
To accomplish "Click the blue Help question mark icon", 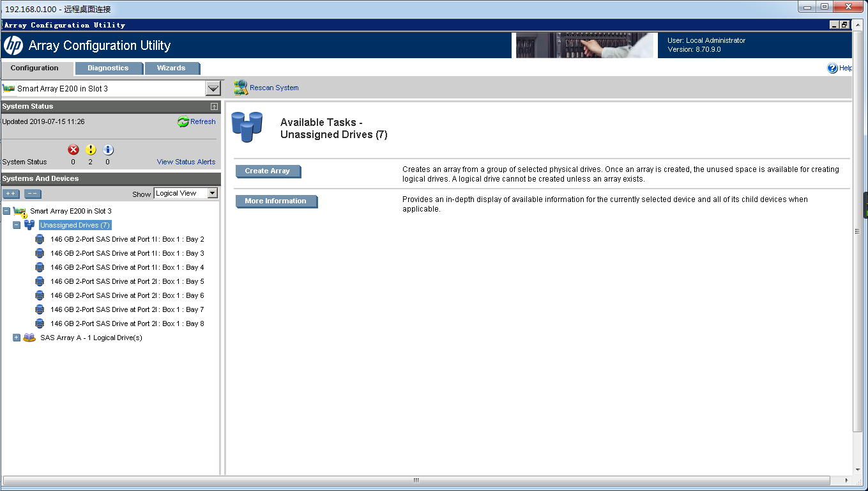I will 832,68.
